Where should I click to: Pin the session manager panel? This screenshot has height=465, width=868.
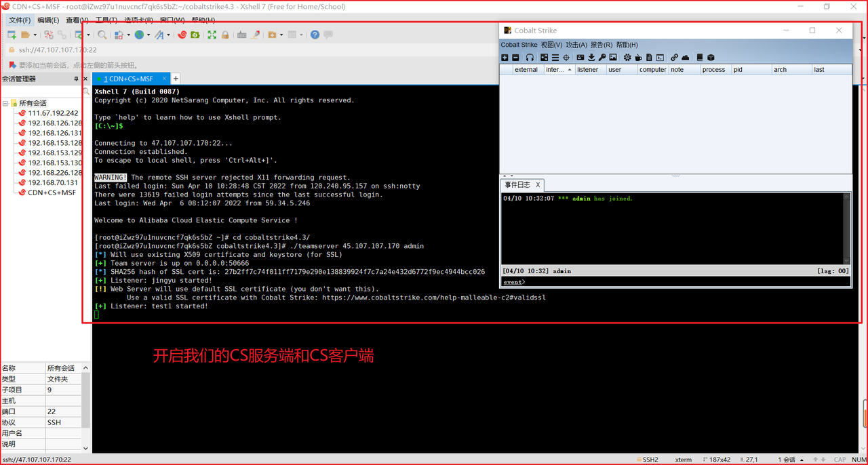[x=77, y=79]
